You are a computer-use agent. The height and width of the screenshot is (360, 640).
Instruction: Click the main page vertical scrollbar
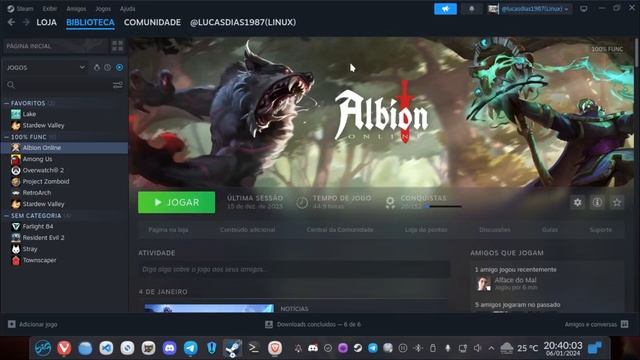coord(636,52)
